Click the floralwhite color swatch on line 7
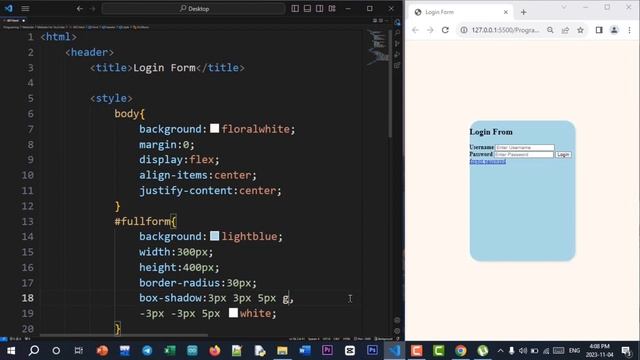The height and width of the screenshot is (360, 640). (214, 129)
